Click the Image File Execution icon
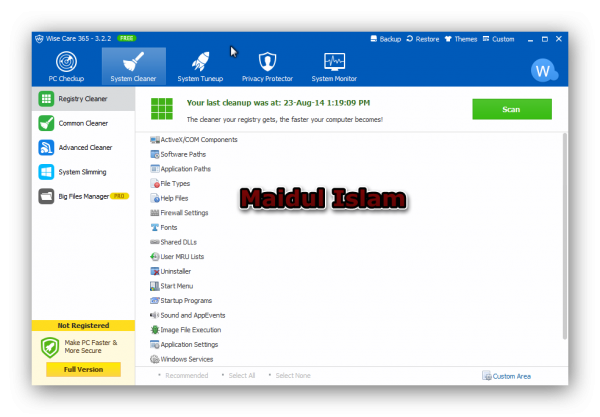The image size is (600, 417). (155, 330)
